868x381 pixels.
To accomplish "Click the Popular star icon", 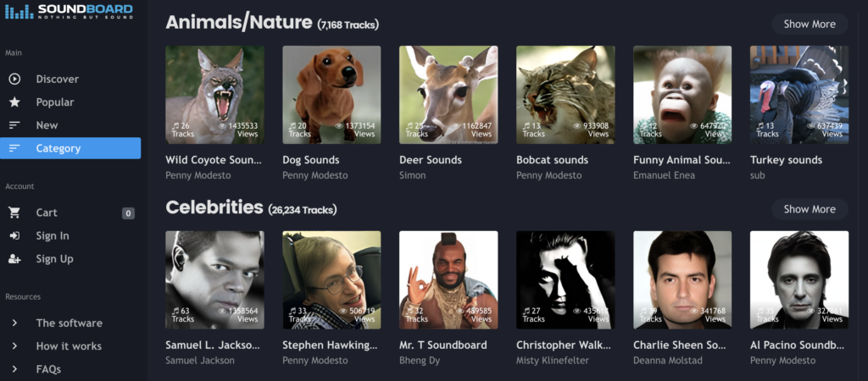I will click(x=14, y=102).
